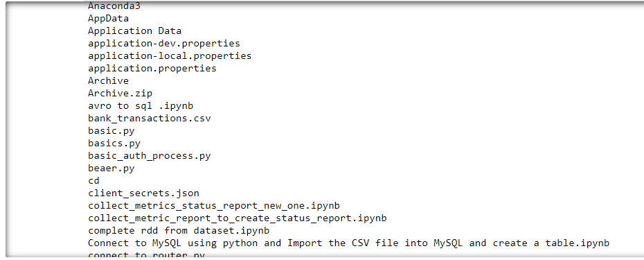Click application-dev.properties file name
644x260 pixels.
pos(164,43)
